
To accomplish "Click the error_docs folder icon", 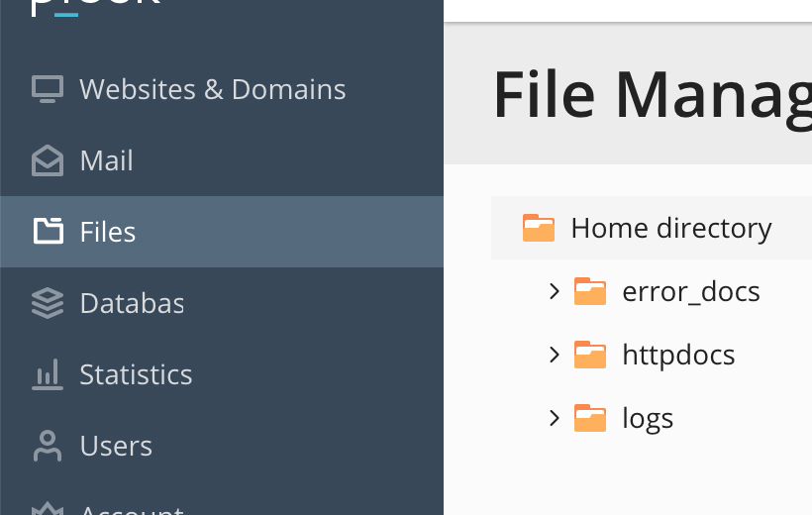I will (590, 291).
